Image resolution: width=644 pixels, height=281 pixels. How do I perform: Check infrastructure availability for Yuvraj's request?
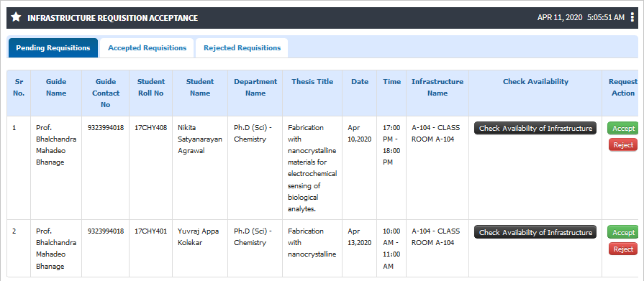pos(535,232)
